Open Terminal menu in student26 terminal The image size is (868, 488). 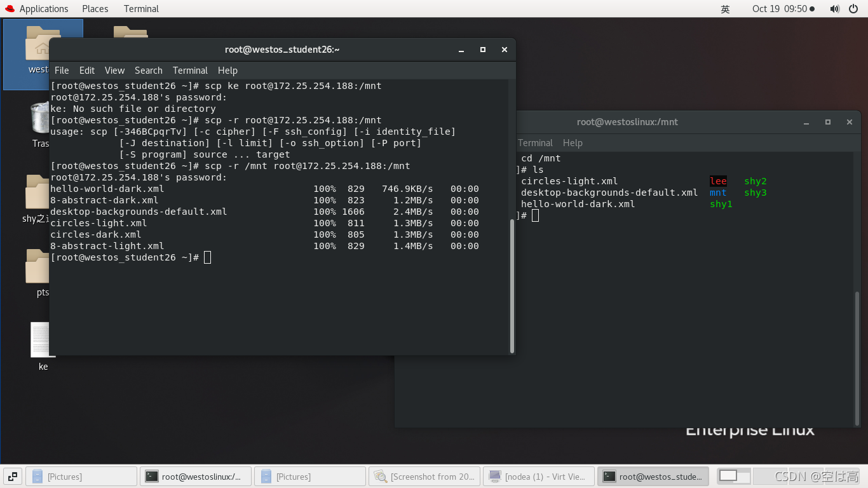[x=190, y=71]
